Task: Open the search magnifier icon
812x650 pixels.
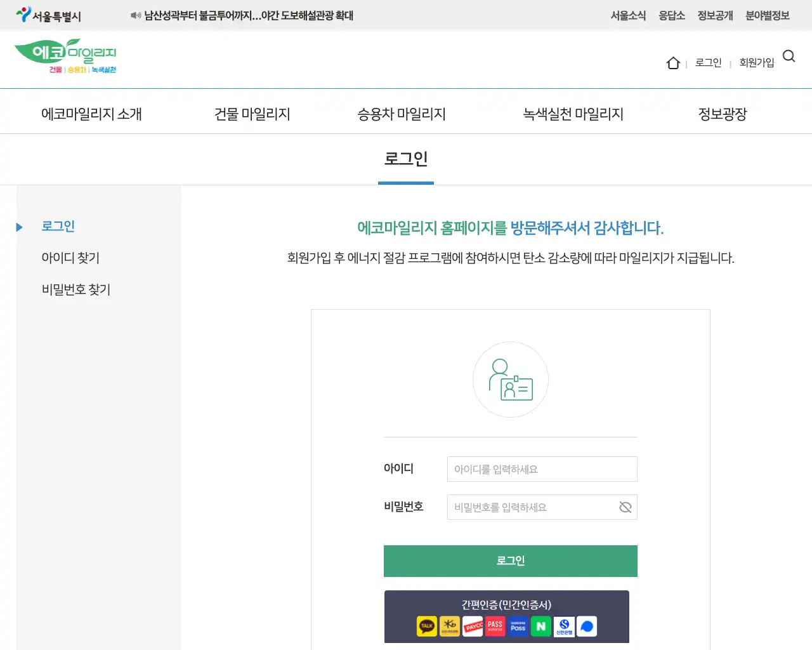Action: [789, 56]
